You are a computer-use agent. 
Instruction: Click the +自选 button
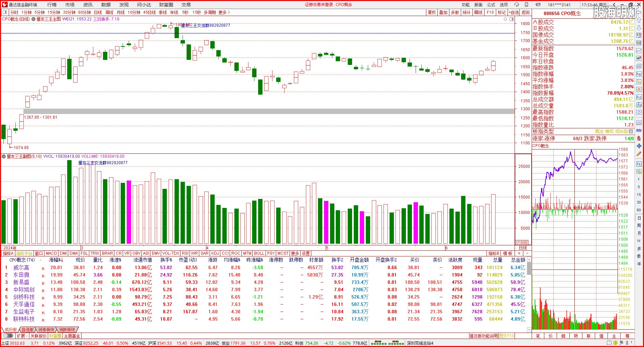tap(514, 12)
